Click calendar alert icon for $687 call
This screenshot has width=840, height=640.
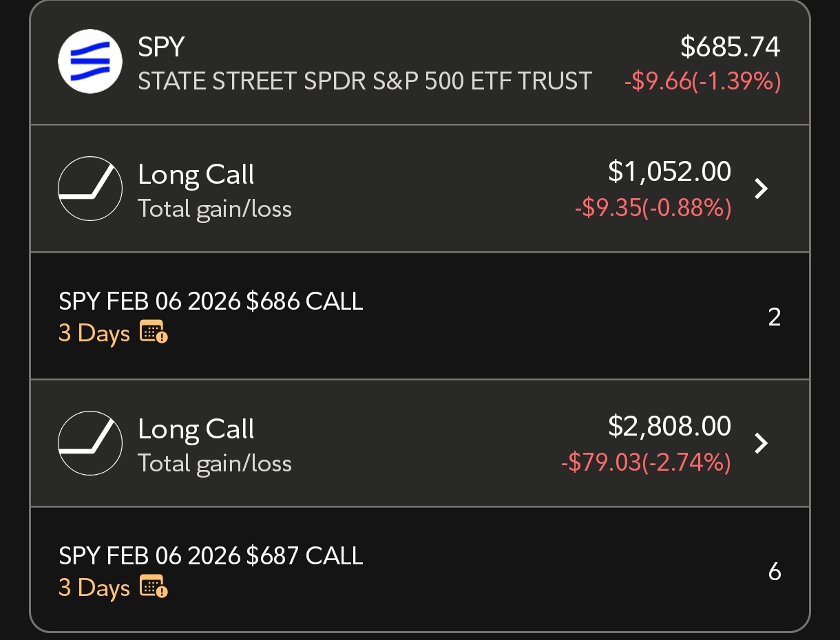coord(154,587)
